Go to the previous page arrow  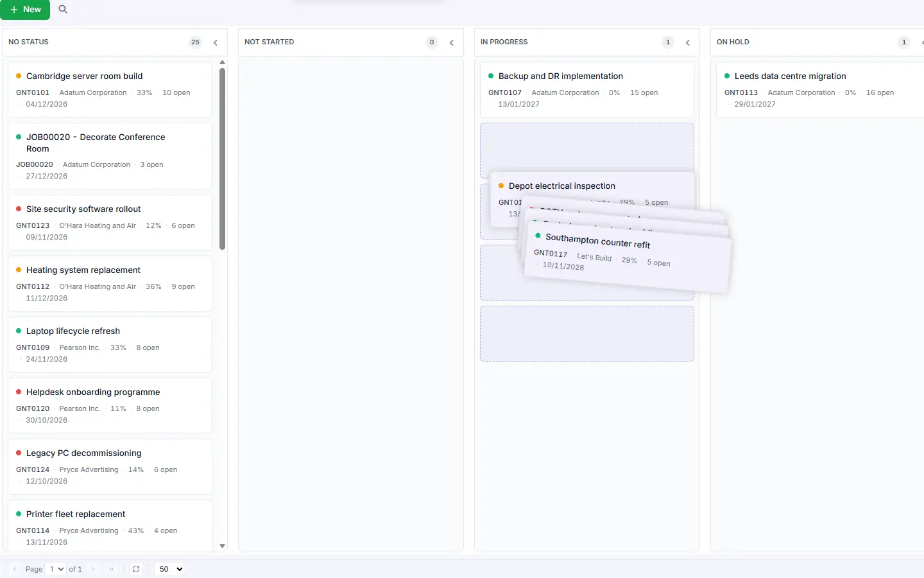(x=15, y=569)
